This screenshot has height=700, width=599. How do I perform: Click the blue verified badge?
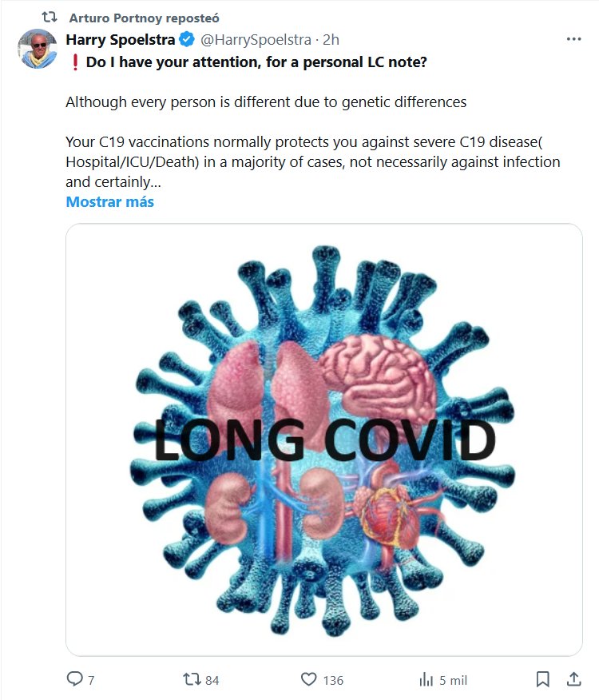point(186,39)
